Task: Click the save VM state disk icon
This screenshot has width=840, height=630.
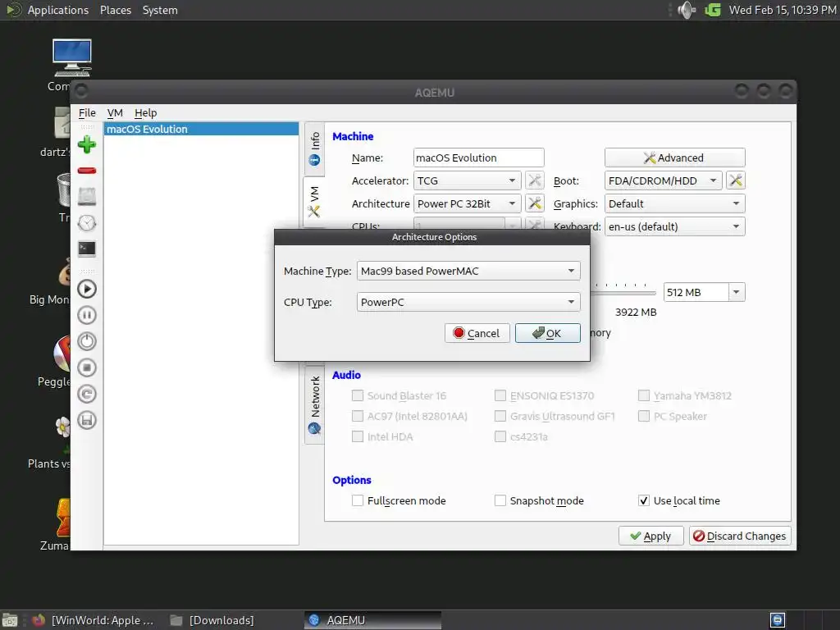Action: point(87,420)
